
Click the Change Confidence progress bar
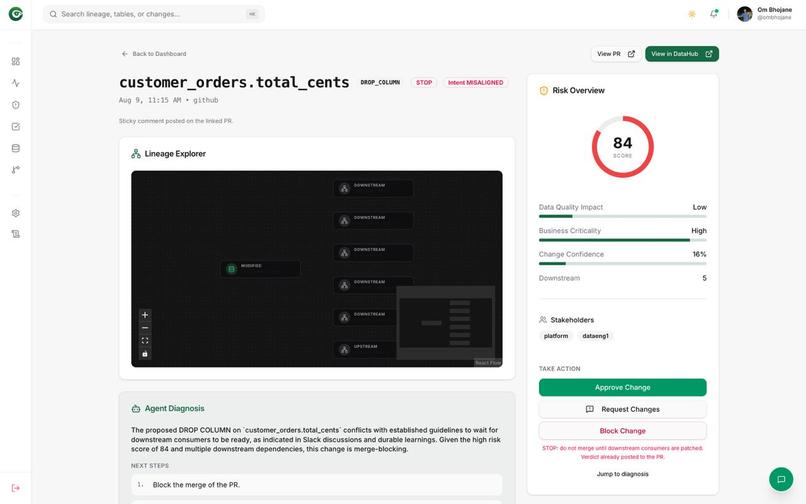[x=622, y=264]
